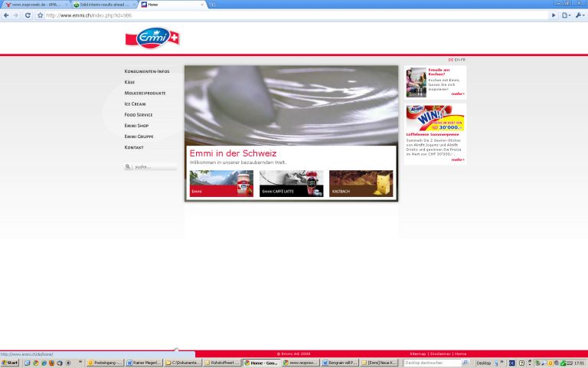
Task: Open the Käse menu item
Action: point(129,82)
